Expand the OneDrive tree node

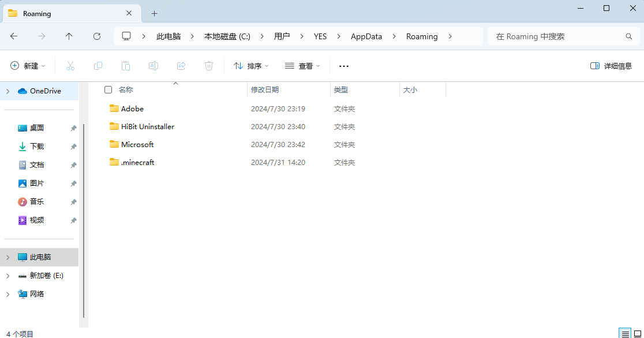tap(8, 91)
